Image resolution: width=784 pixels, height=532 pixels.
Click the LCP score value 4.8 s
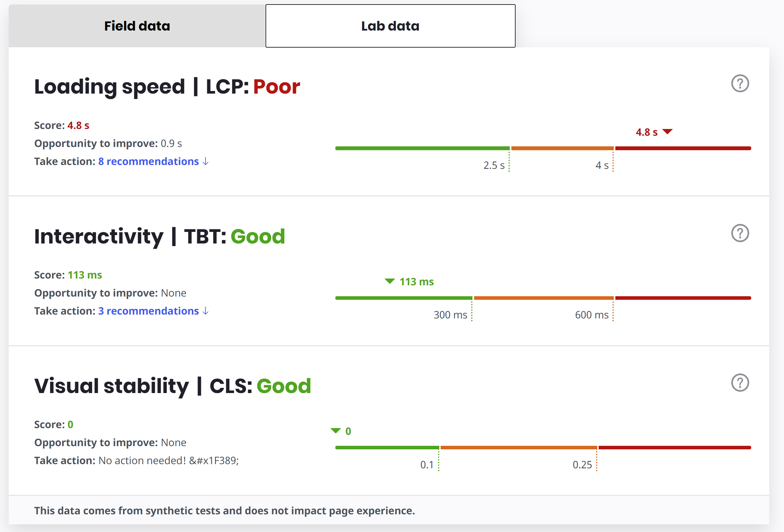(78, 125)
